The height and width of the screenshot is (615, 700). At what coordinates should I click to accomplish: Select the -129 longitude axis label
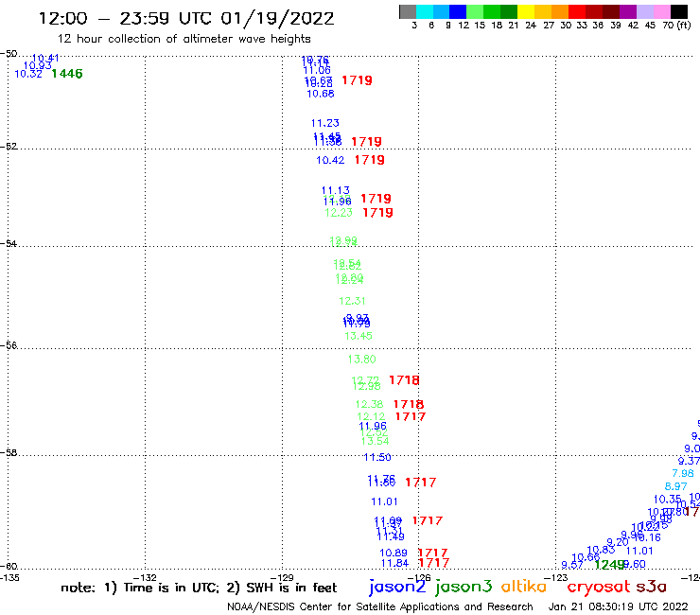click(282, 578)
